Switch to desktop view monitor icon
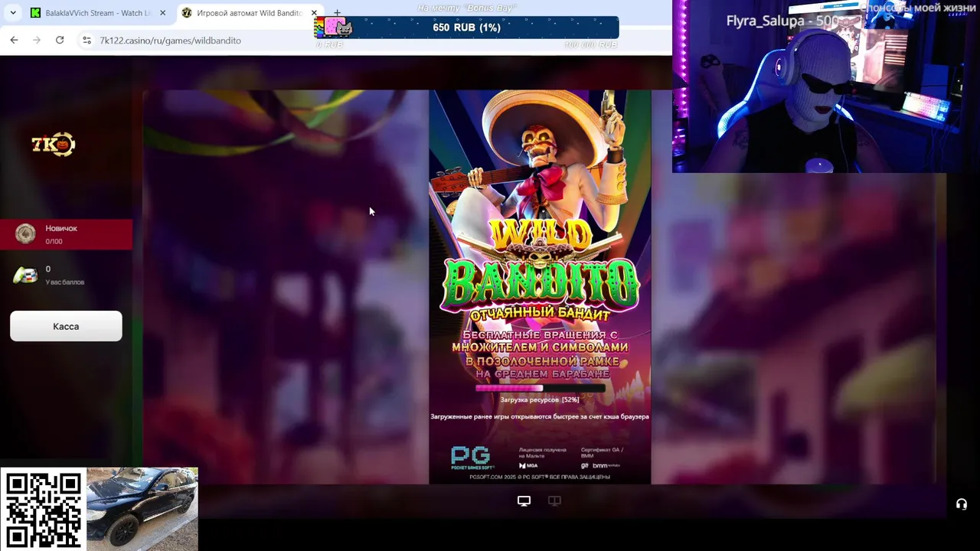The width and height of the screenshot is (980, 551). pyautogui.click(x=524, y=500)
